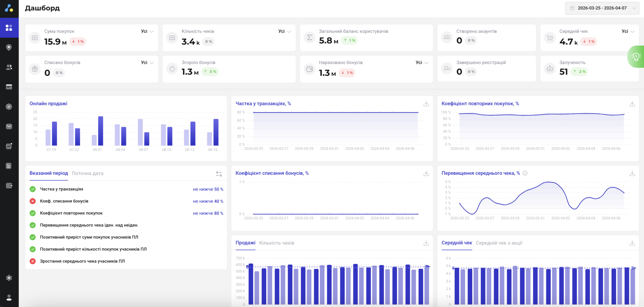Click the не нижче 80 % threshold link
644x307 pixels.
point(208,213)
